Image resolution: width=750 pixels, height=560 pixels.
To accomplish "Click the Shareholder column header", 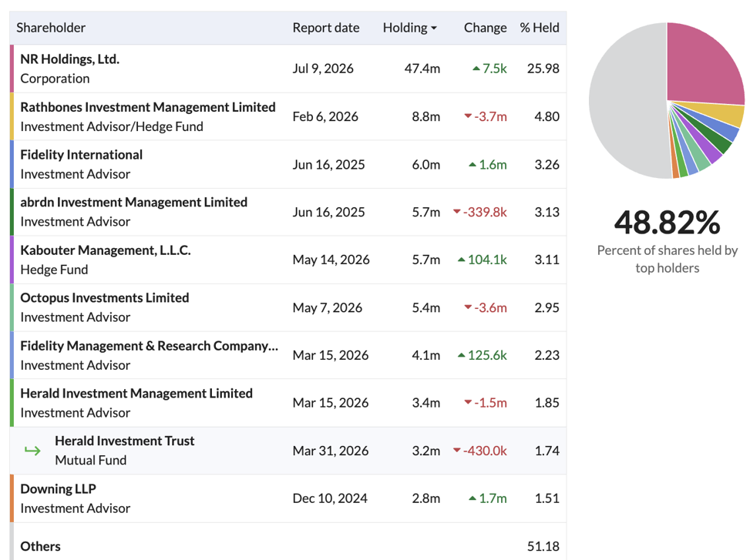I will coord(51,28).
